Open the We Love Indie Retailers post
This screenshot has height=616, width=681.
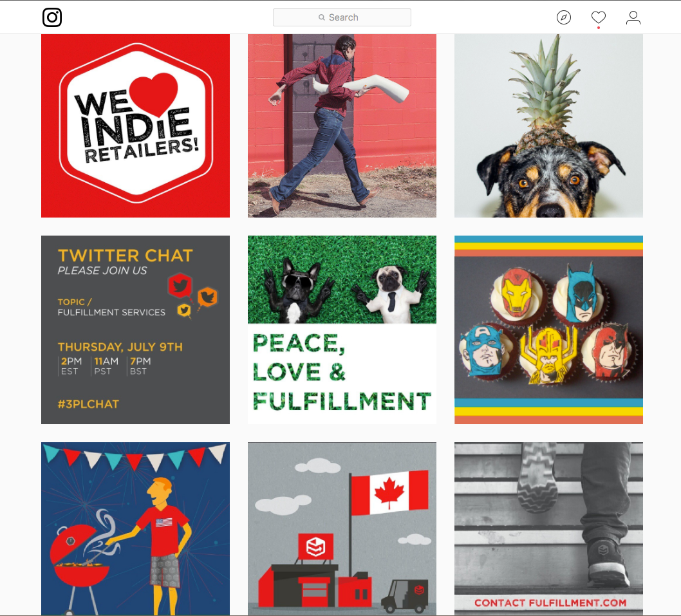tap(136, 126)
